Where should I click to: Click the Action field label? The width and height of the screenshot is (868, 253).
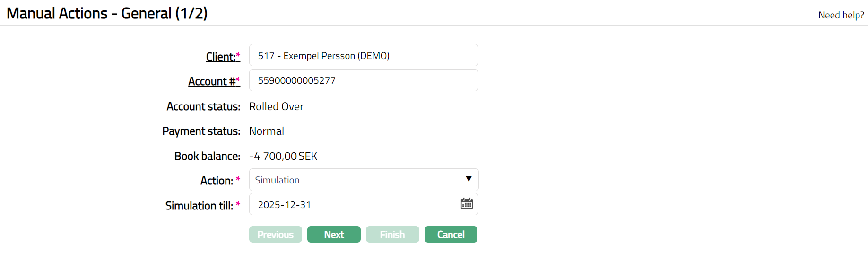click(x=217, y=181)
